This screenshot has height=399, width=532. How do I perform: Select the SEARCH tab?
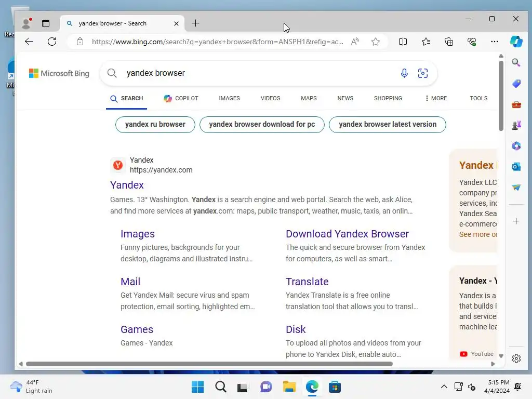pyautogui.click(x=127, y=98)
